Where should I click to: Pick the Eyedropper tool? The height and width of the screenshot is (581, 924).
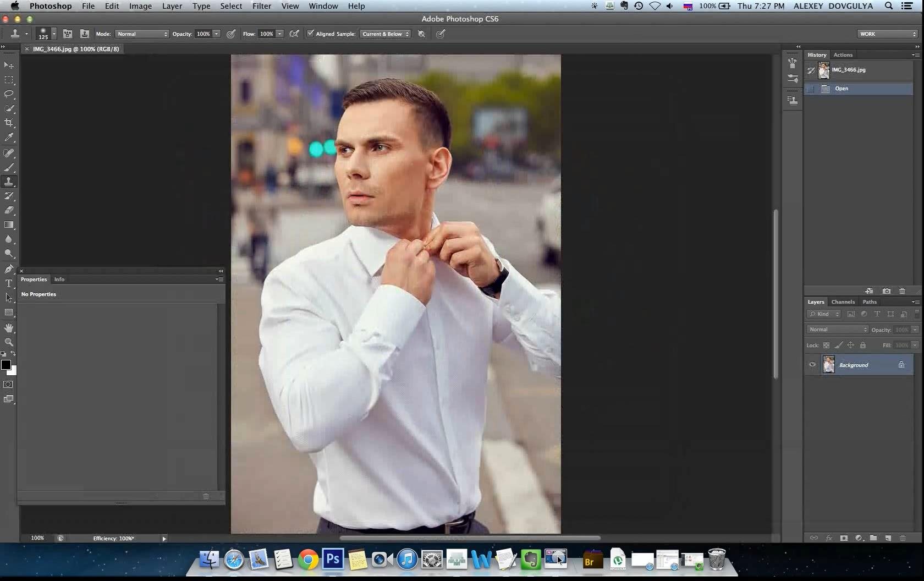click(x=9, y=138)
